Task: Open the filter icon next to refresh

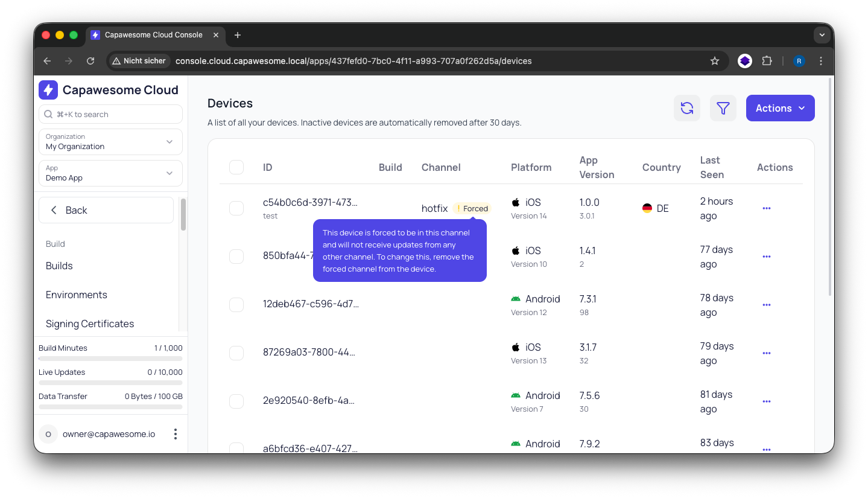Action: tap(723, 108)
